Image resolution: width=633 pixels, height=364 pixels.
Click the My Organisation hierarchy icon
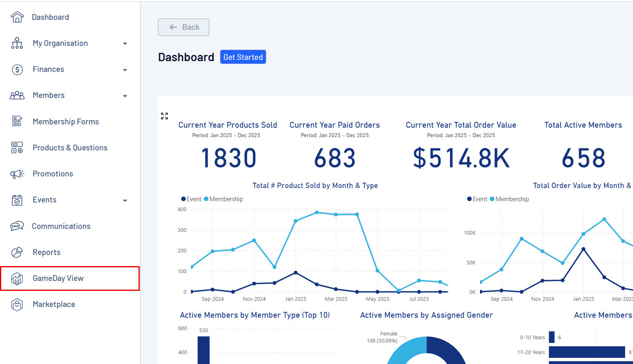click(x=17, y=43)
